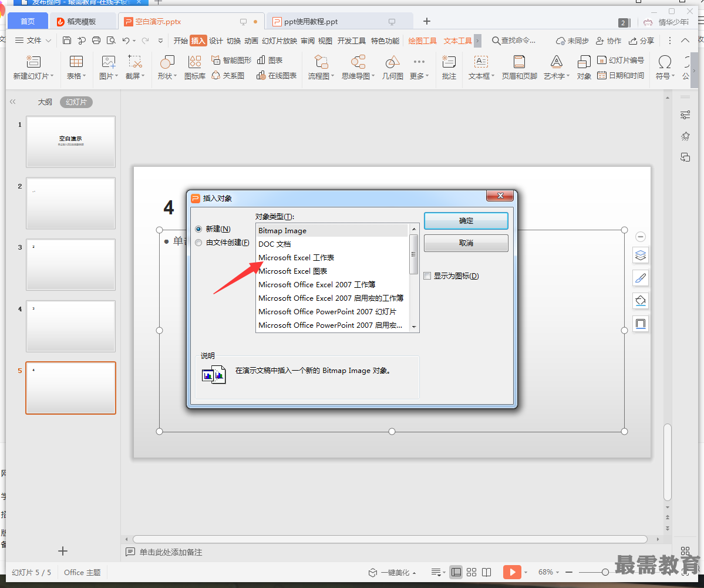Open the layers icon beside slide

click(x=641, y=255)
